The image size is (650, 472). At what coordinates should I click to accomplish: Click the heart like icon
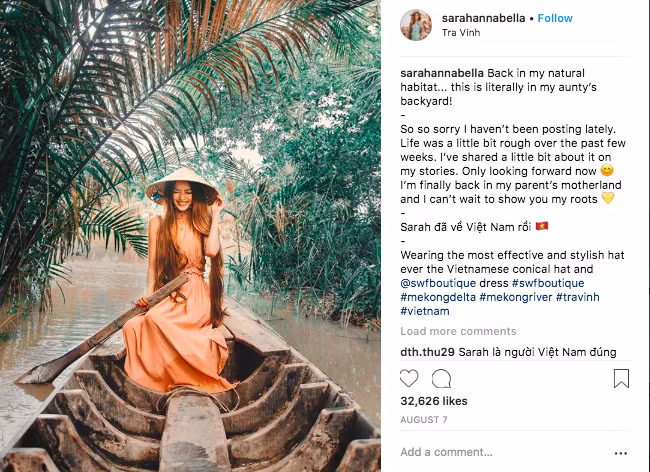pos(409,378)
